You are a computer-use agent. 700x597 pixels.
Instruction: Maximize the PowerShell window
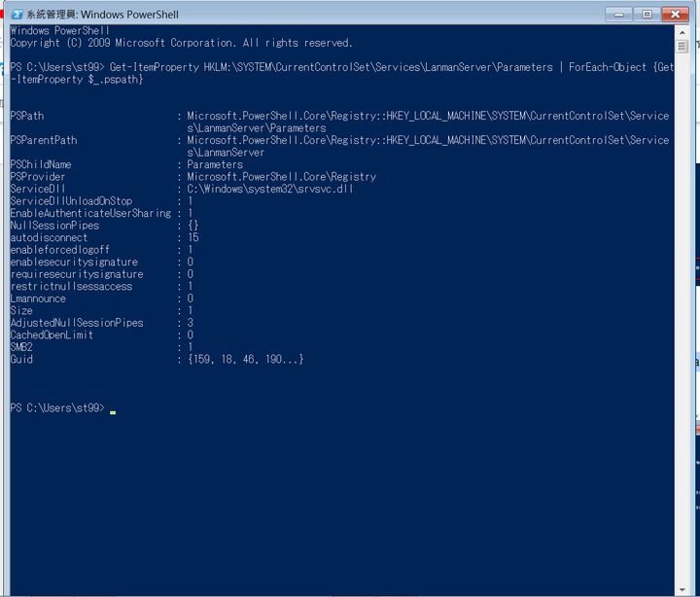coord(647,15)
